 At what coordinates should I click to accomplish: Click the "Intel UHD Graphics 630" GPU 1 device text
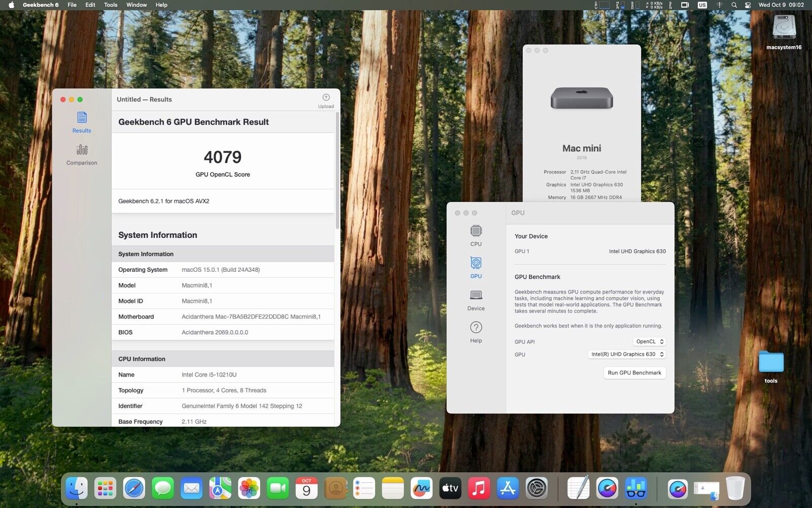pyautogui.click(x=637, y=251)
